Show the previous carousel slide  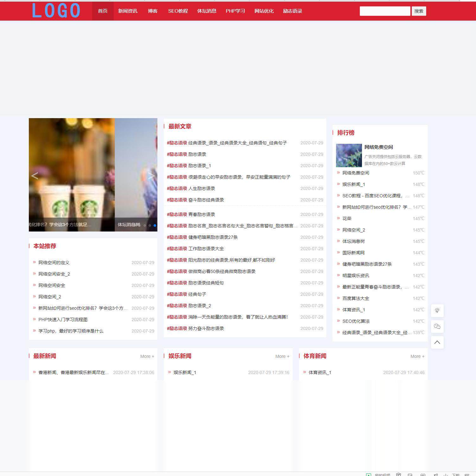[35, 176]
